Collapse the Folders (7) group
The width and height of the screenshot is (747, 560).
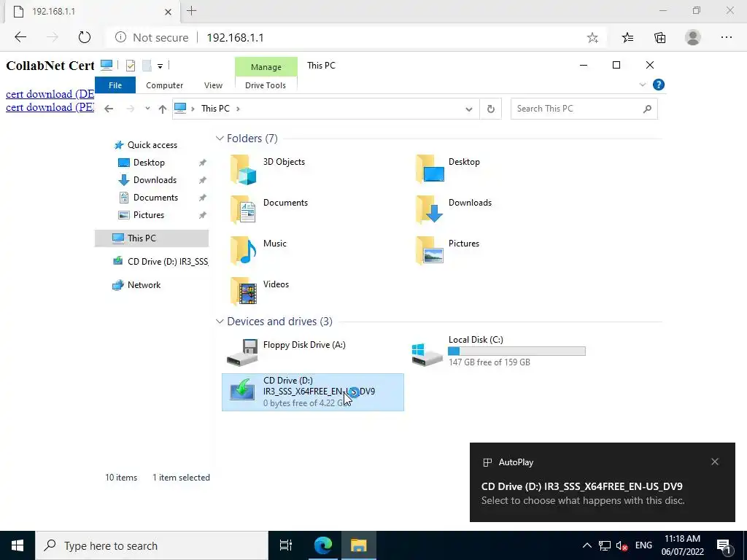tap(220, 139)
